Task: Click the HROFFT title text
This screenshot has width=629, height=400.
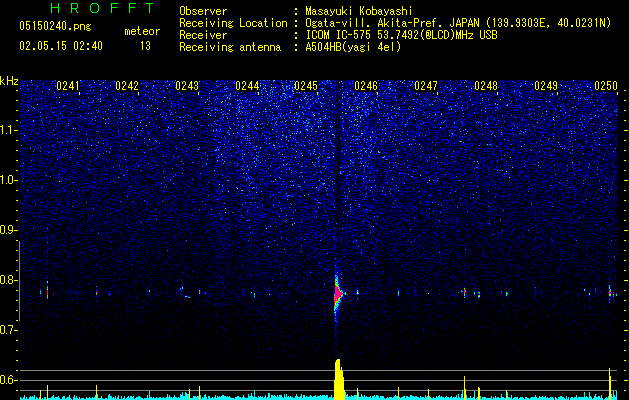Action: click(x=102, y=8)
